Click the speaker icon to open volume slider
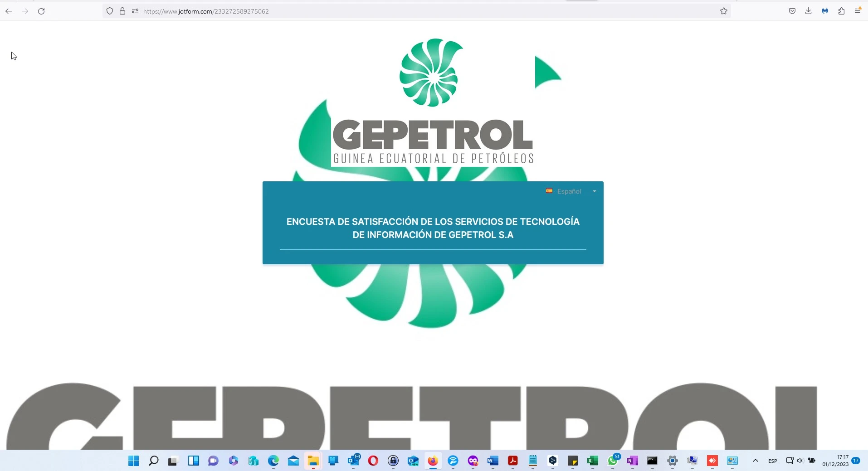This screenshot has width=868, height=471. pos(800,461)
